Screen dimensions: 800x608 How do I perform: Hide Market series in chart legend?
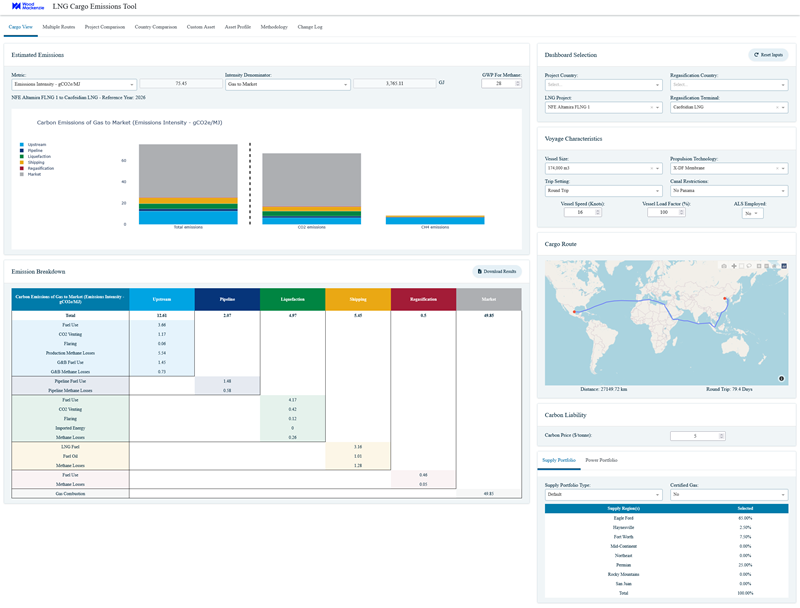[32, 173]
